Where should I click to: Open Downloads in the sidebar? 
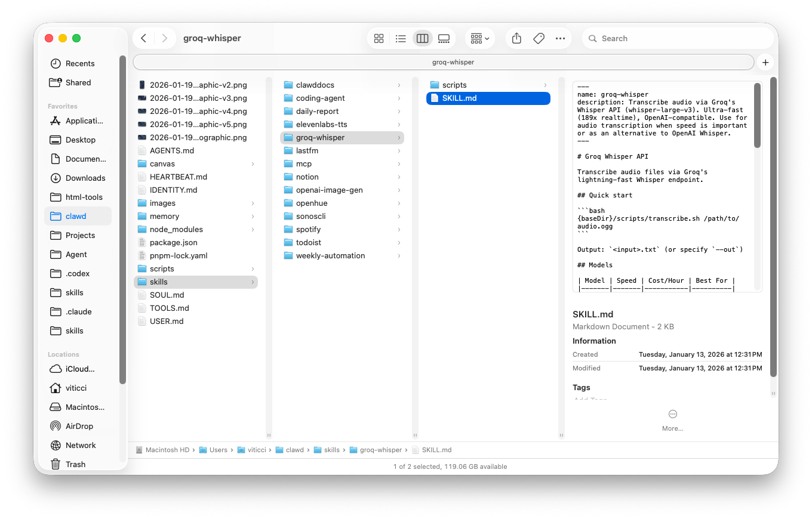[x=85, y=178]
